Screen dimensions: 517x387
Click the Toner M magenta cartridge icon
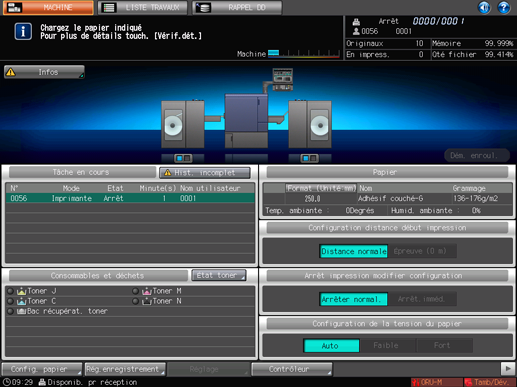[x=146, y=291]
